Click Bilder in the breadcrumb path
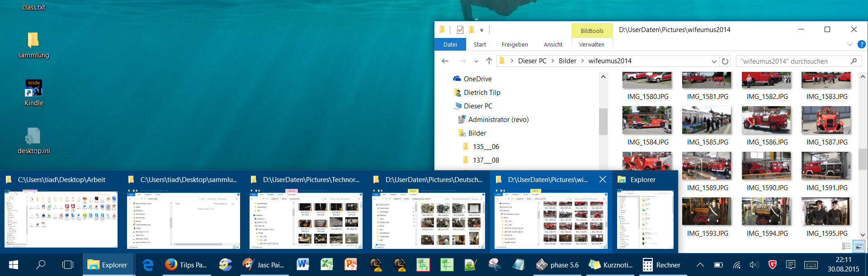The width and height of the screenshot is (868, 276). (567, 61)
